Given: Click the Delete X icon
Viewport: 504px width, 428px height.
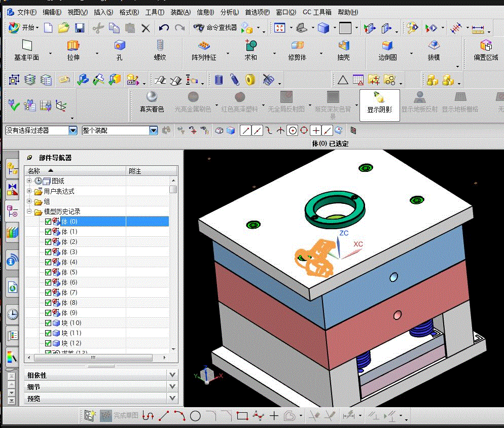Looking at the screenshot, I should click(146, 28).
